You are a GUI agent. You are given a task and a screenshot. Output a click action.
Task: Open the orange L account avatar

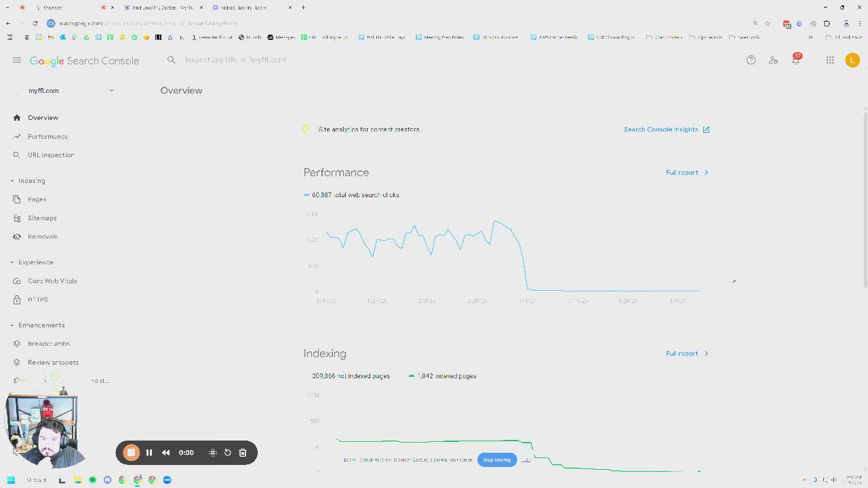point(852,60)
